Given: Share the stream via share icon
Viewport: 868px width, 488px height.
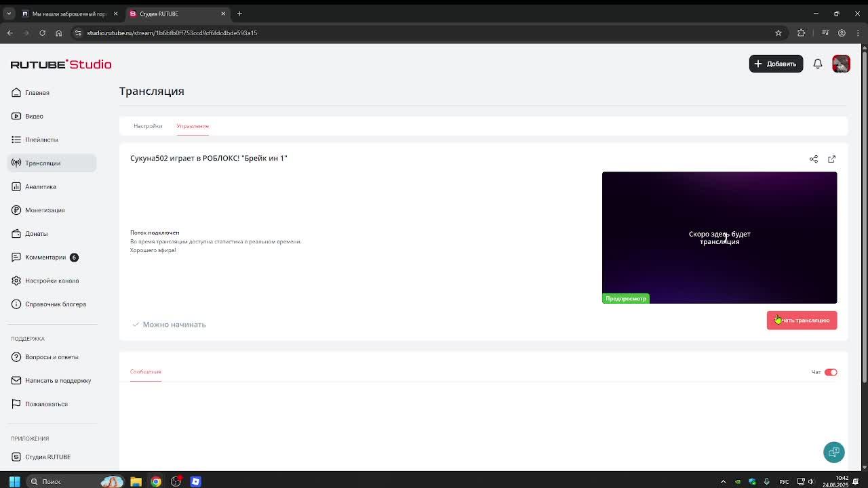Looking at the screenshot, I should coord(814,159).
